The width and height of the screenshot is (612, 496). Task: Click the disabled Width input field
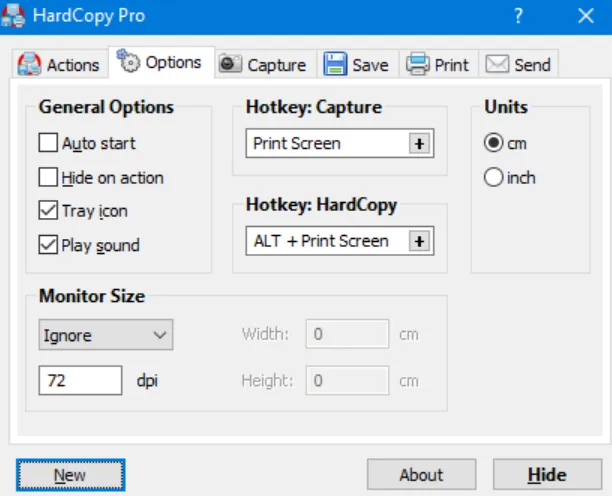[347, 334]
